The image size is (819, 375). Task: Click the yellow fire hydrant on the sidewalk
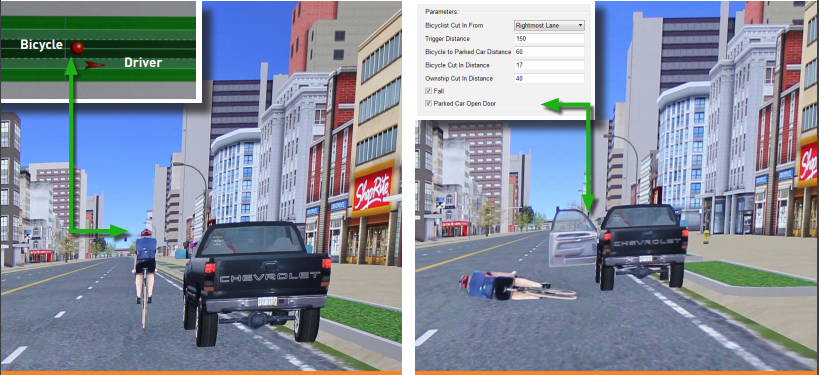(707, 237)
